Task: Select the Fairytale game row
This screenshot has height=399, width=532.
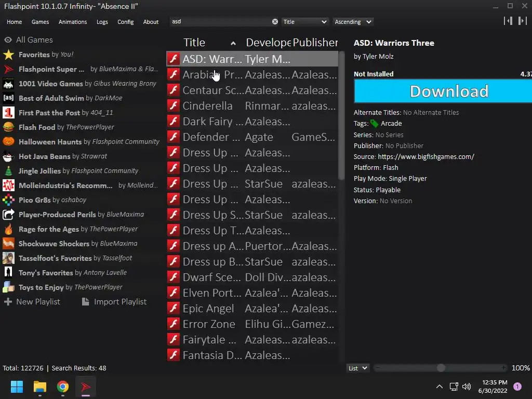Action: coord(252,340)
